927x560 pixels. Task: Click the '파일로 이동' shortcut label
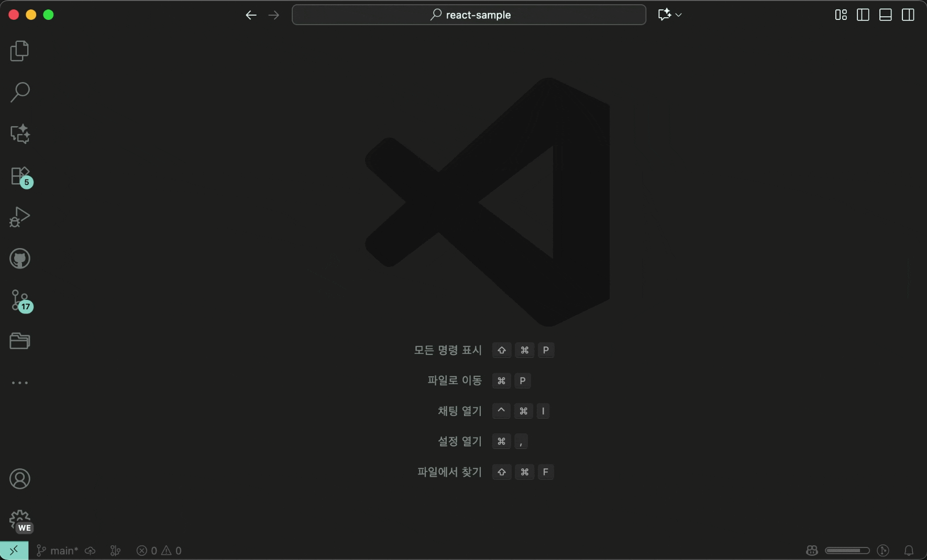tap(455, 380)
